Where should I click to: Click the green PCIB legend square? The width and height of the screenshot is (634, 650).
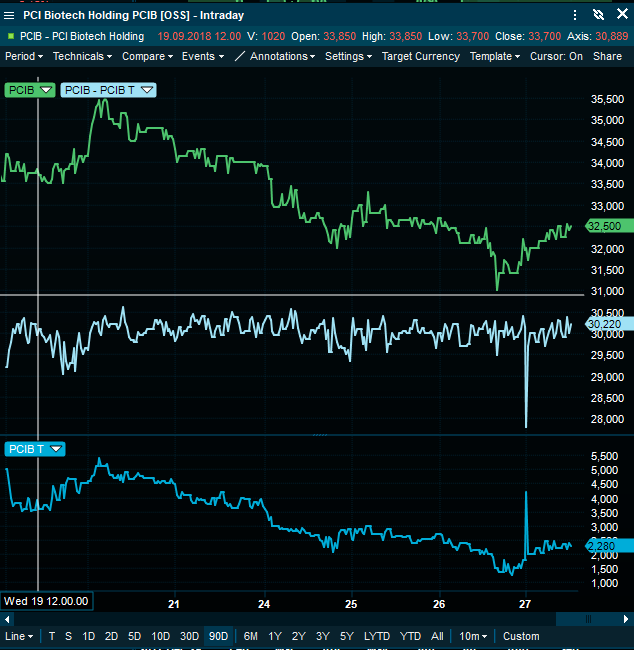pos(11,36)
